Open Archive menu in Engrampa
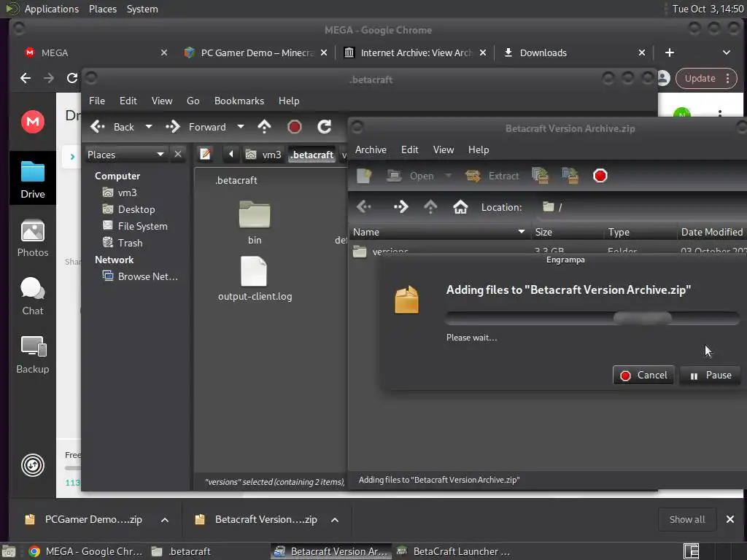747x560 pixels. 371,149
